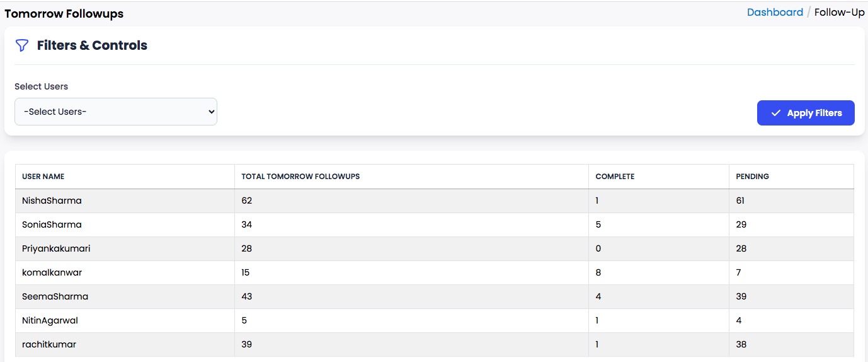The image size is (868, 362).
Task: Open the Select Users dropdown
Action: pos(116,112)
